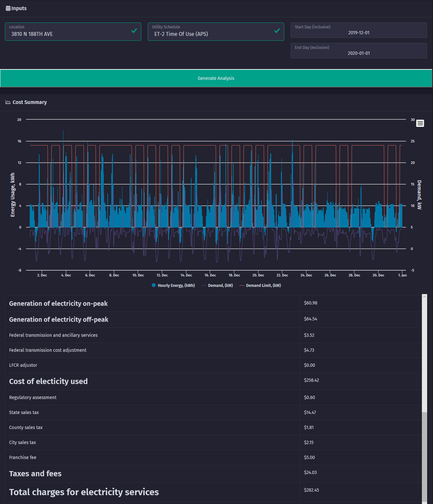Screen dimensions: 433x504
Task: Click the cost table scrollbar thumb
Action: click(425, 456)
